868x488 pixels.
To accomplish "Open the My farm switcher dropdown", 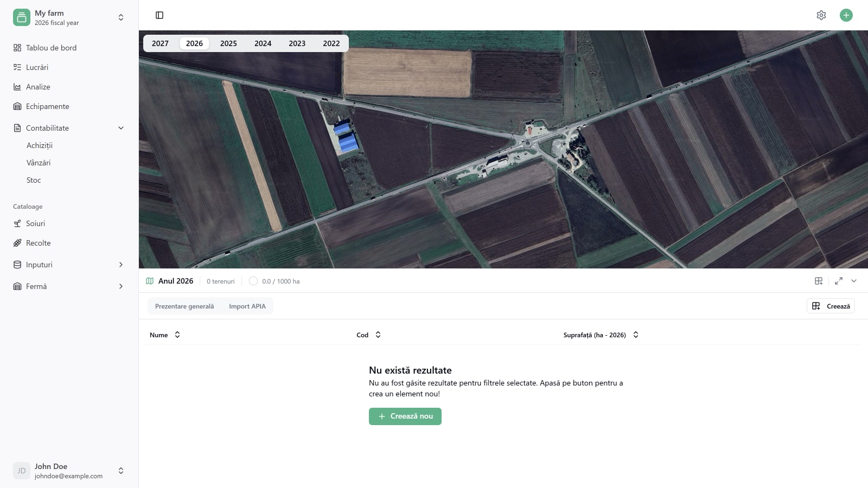I will coord(121,17).
